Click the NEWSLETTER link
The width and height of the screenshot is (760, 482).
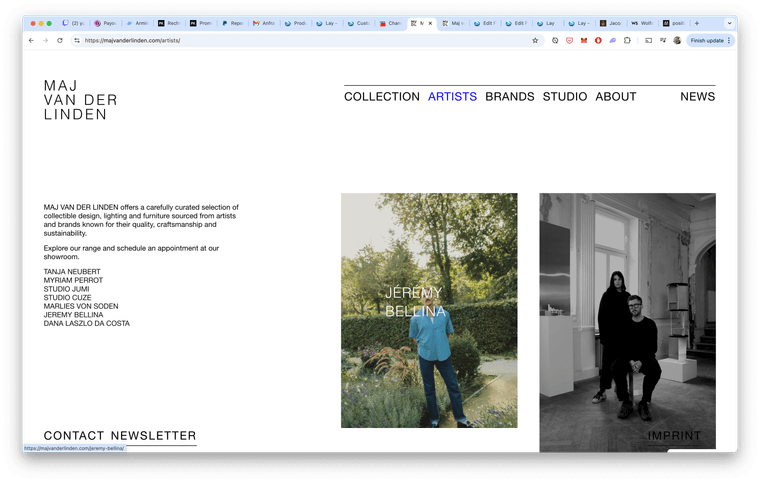coord(153,436)
